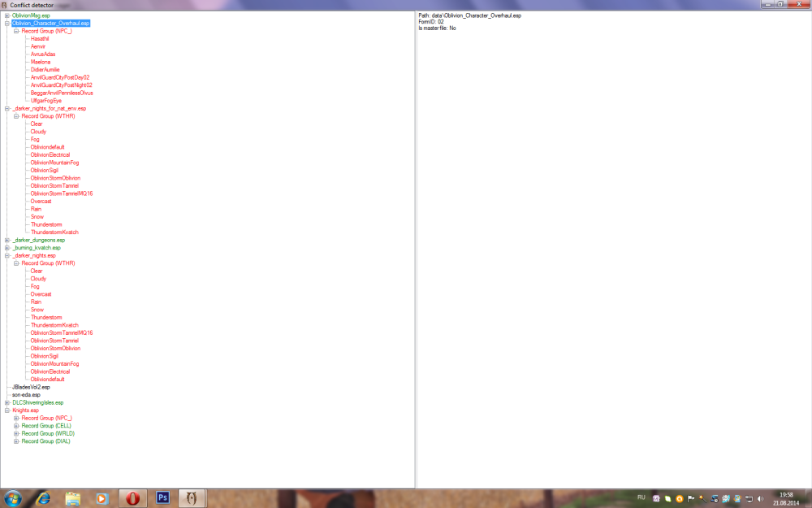
Task: Click the RU language indicator
Action: tap(641, 497)
